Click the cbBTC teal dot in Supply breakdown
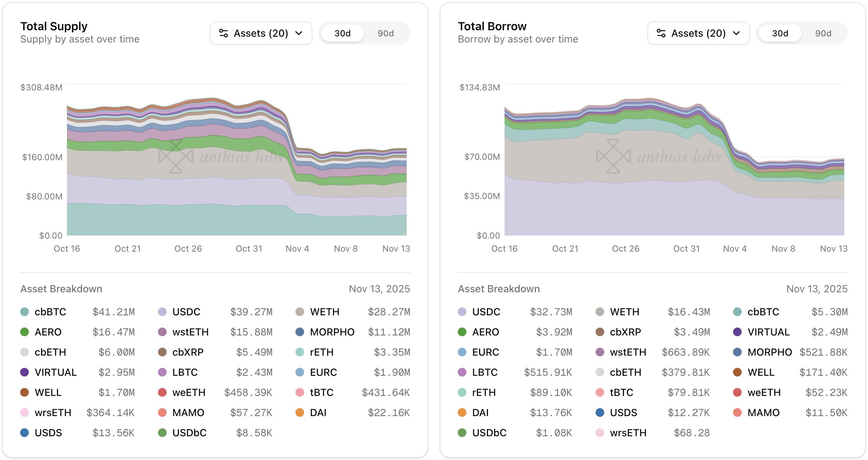This screenshot has height=460, width=868. (24, 312)
